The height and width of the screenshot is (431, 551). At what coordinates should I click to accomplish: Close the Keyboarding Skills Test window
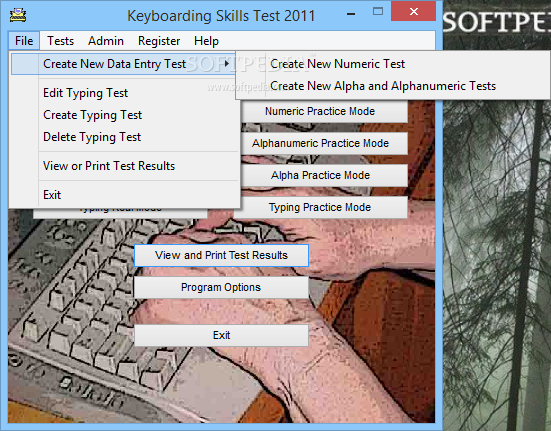pyautogui.click(x=414, y=12)
